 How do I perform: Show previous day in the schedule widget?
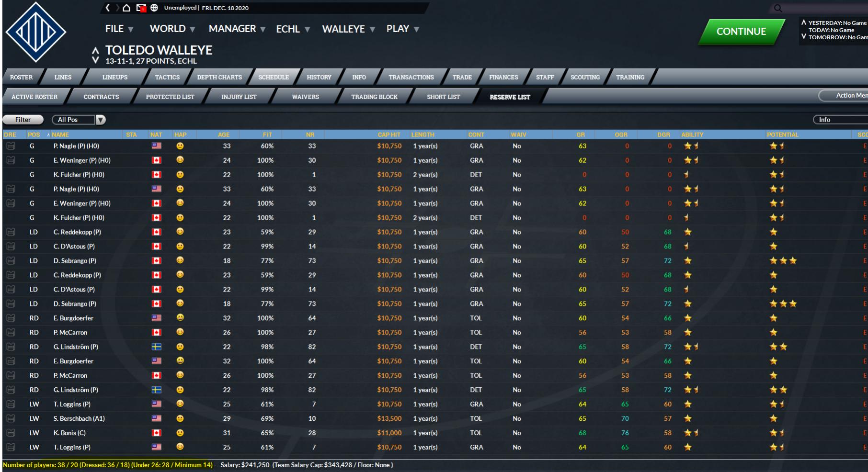click(804, 22)
